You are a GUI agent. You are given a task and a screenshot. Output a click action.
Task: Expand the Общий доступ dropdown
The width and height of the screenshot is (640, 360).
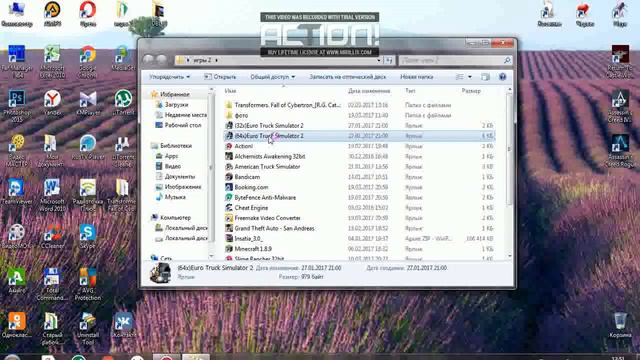[x=272, y=77]
